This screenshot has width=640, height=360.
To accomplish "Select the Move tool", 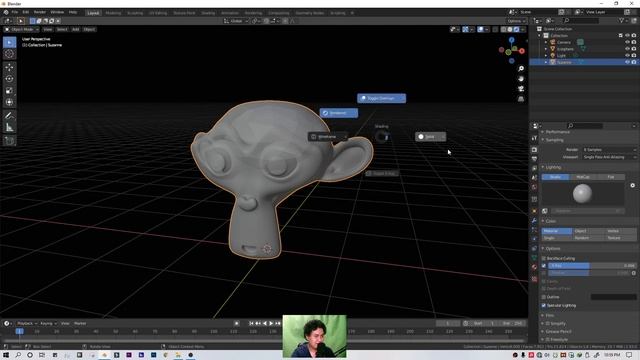I will [x=9, y=67].
